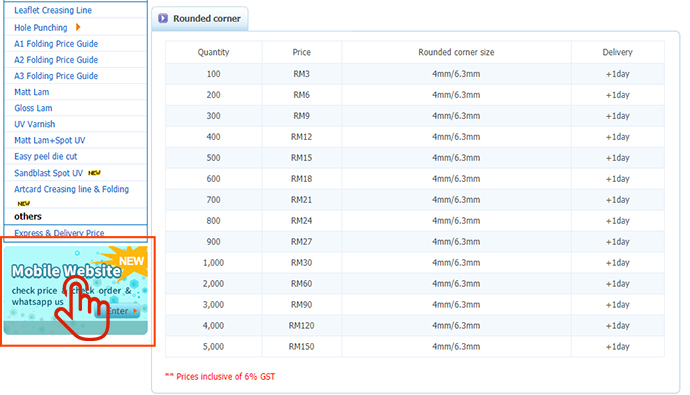
Task: Select the quantity 2,000 cell
Action: click(x=213, y=284)
